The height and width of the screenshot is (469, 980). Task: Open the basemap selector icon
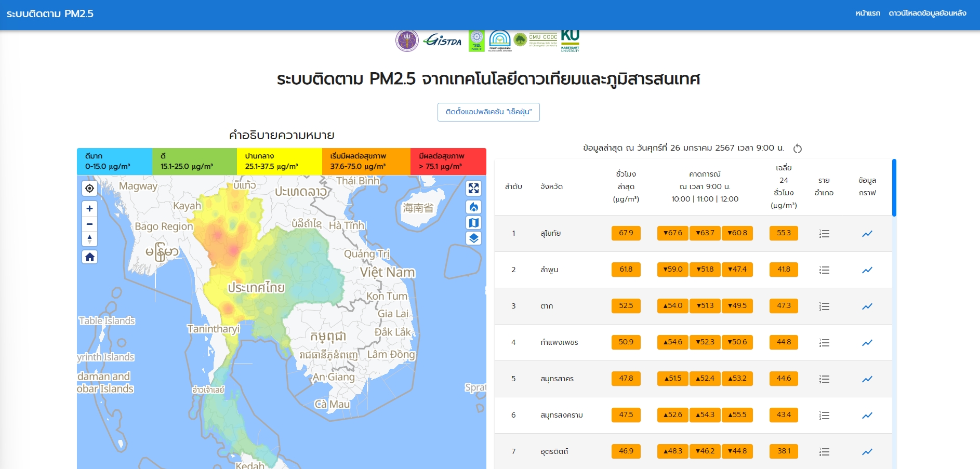[473, 223]
